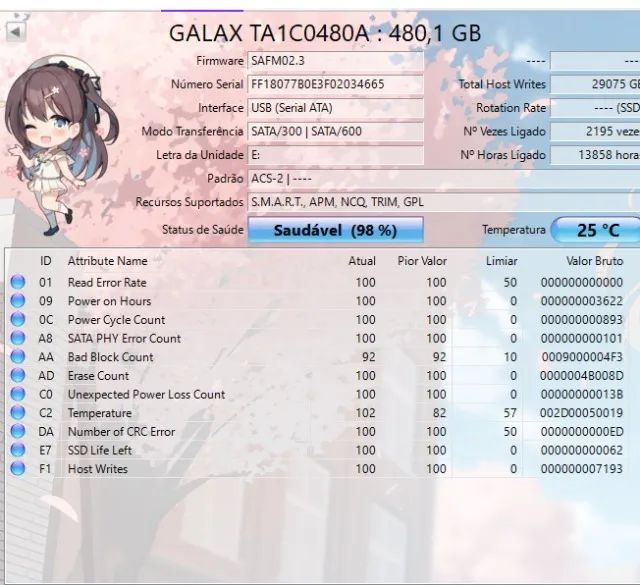Screen dimensions: 640x585
Task: Click the Total Host Writes value 29075 GB
Action: 595,84
